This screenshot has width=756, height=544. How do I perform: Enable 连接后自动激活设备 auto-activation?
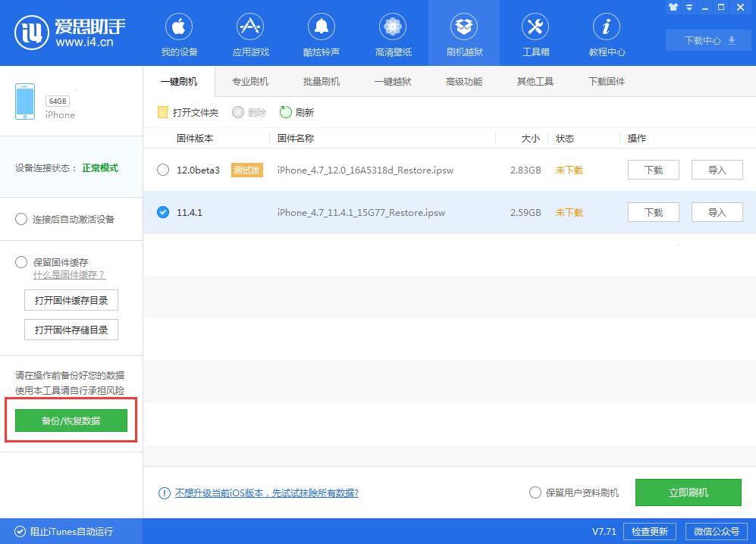[21, 218]
